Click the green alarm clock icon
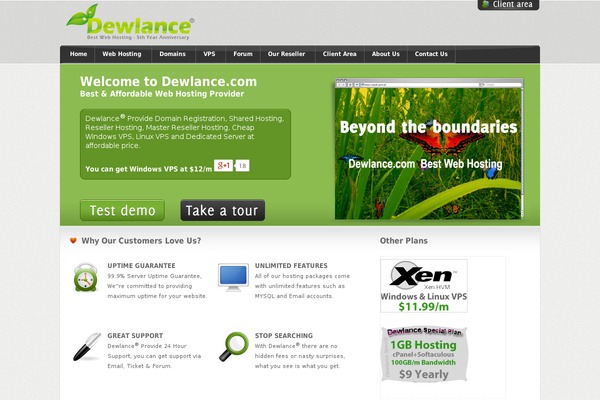This screenshot has height=400, width=600. coord(86,278)
